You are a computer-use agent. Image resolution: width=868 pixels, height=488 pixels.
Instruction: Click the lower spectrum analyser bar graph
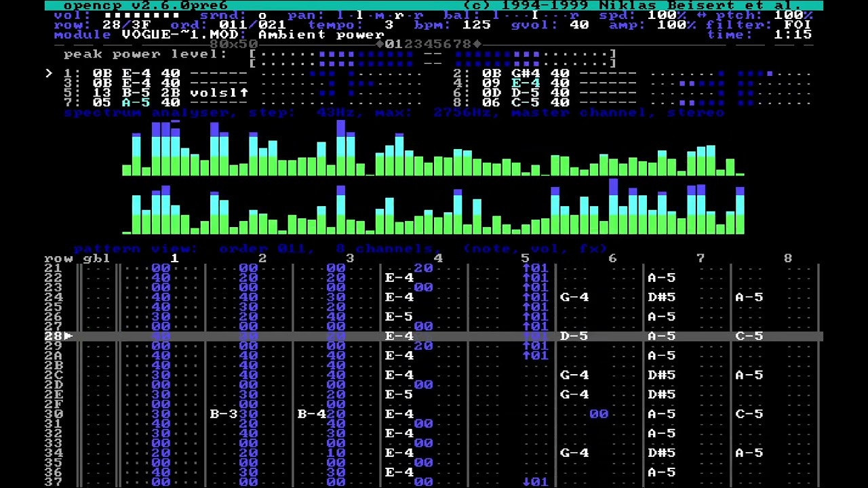point(433,206)
